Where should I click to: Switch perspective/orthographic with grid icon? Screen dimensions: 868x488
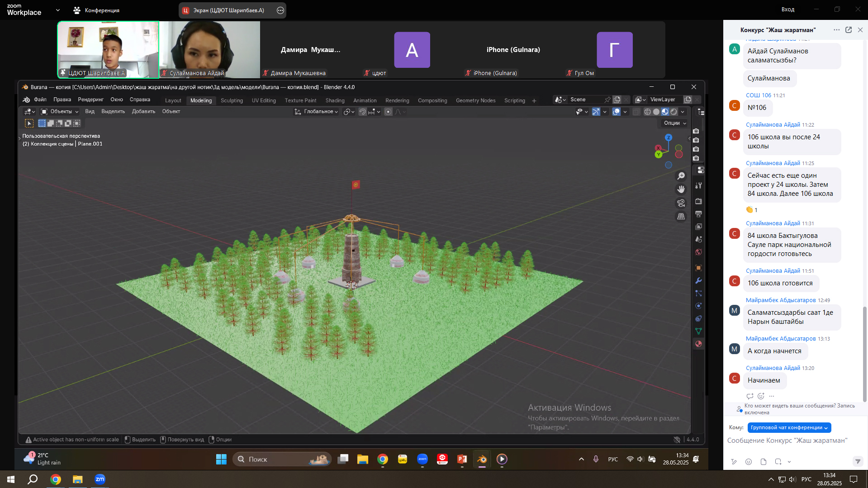point(681,217)
